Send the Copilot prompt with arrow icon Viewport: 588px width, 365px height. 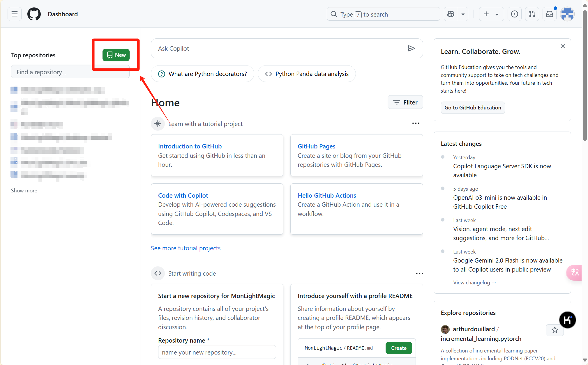click(x=411, y=48)
